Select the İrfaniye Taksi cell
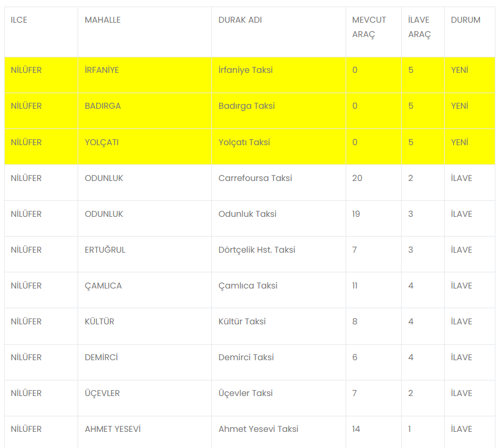Viewport: 502px width, 448px height. 245,70
